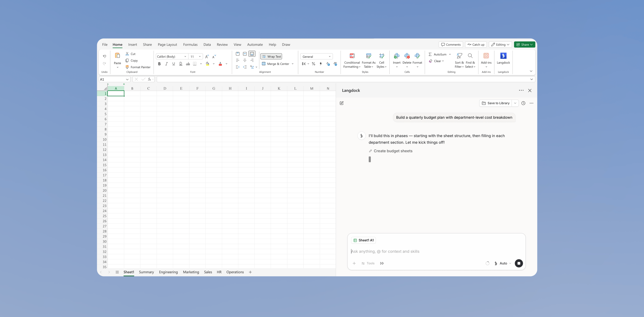Toggle bottom vertical alignment
The height and width of the screenshot is (317, 644).
pos(252,54)
